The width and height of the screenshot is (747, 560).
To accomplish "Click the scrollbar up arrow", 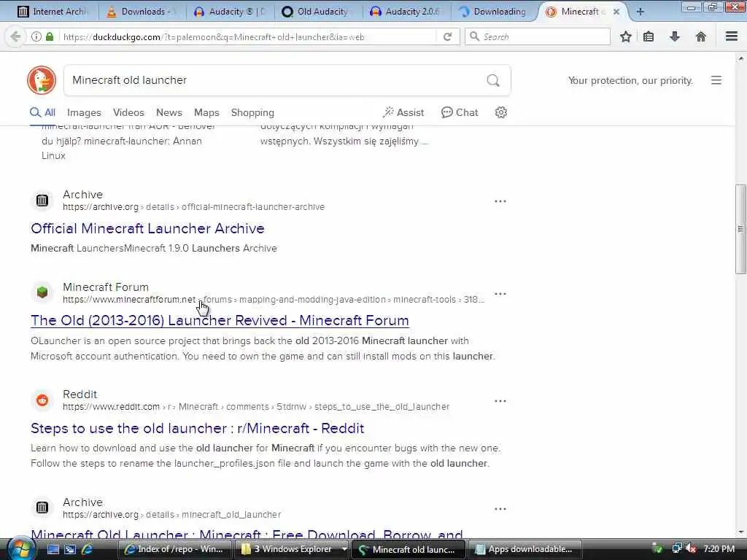I will [741, 58].
